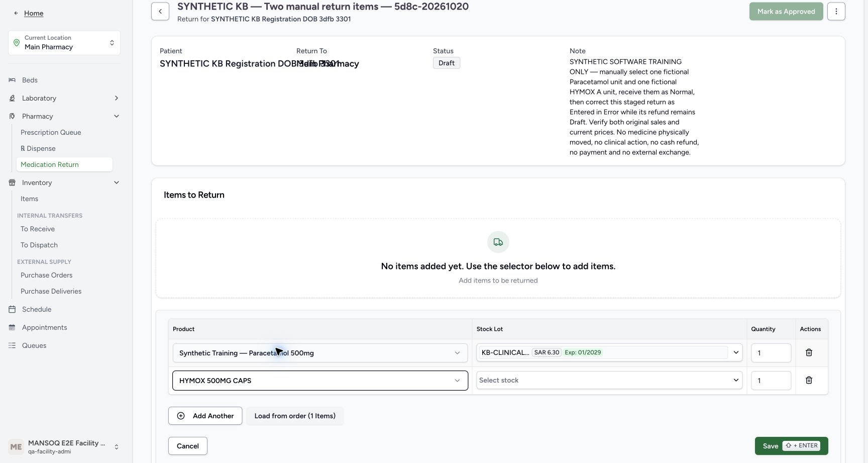
Task: Expand the Laboratory menu chevron
Action: (x=117, y=98)
